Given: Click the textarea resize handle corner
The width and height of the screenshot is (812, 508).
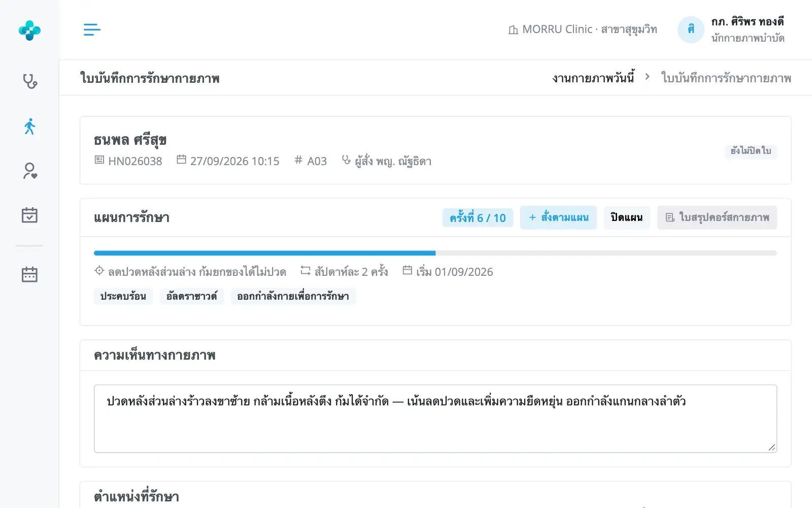Looking at the screenshot, I should click(x=772, y=448).
